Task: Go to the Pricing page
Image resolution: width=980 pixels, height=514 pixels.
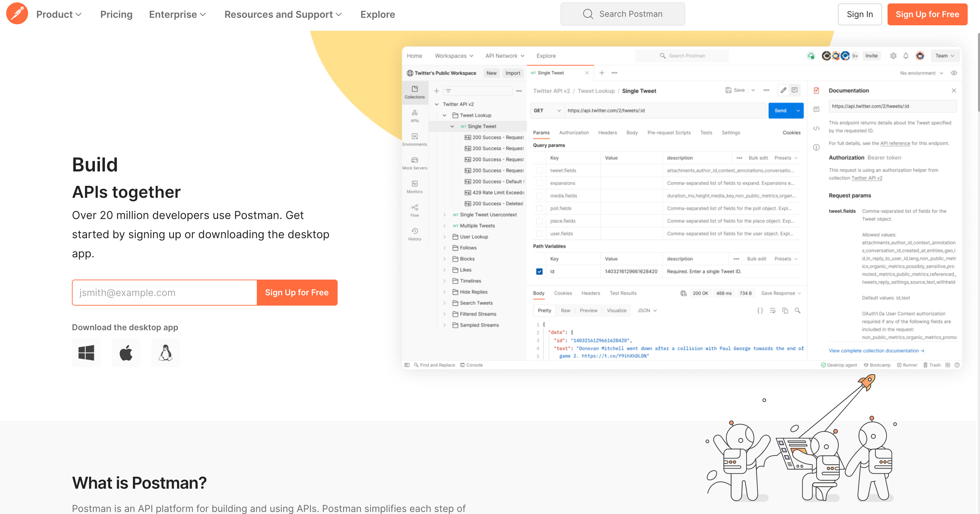Action: pos(116,14)
